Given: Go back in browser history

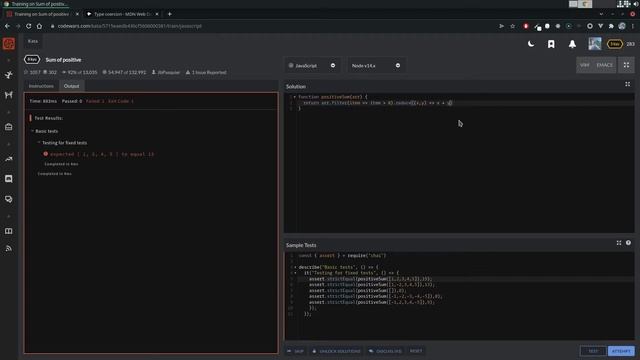Looking at the screenshot, I should pyautogui.click(x=7, y=26).
